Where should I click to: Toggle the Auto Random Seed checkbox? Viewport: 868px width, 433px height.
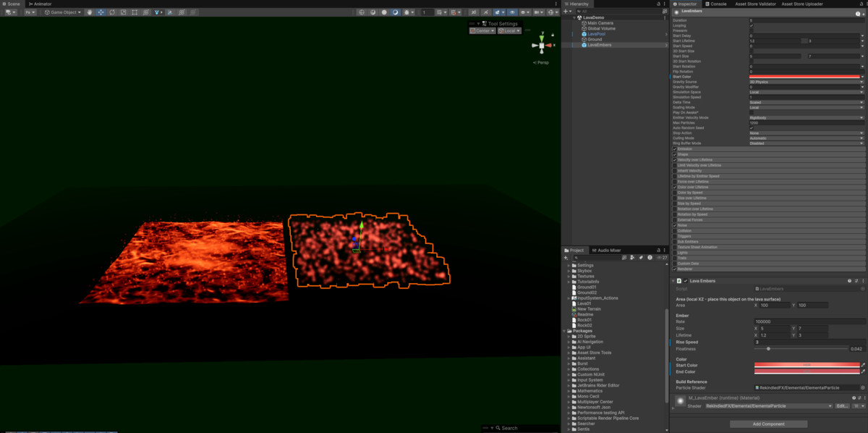click(x=752, y=128)
